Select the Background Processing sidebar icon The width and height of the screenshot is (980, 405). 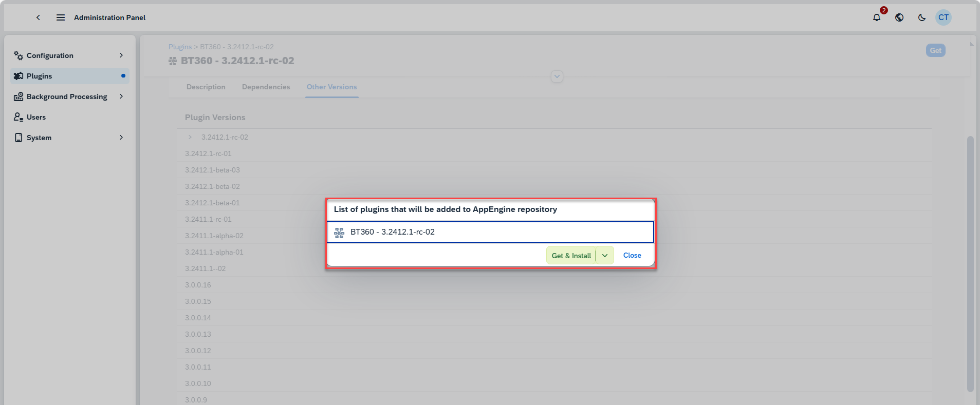(x=18, y=97)
